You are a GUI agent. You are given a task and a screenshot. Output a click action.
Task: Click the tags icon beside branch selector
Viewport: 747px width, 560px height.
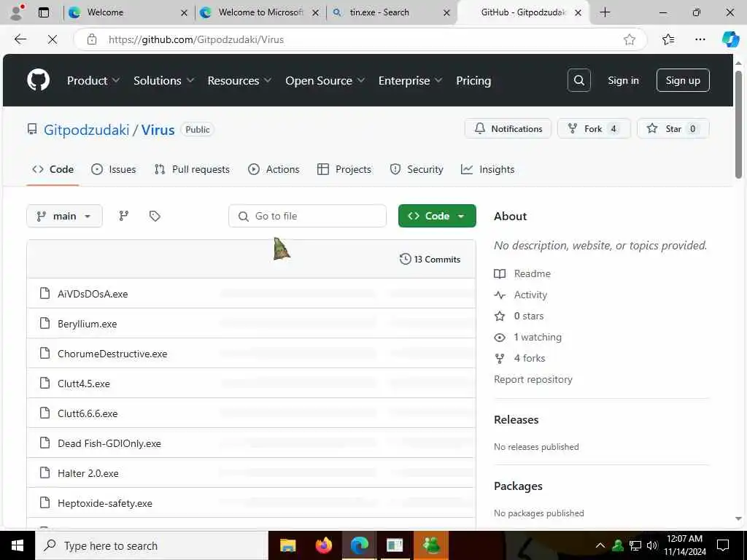click(x=155, y=216)
